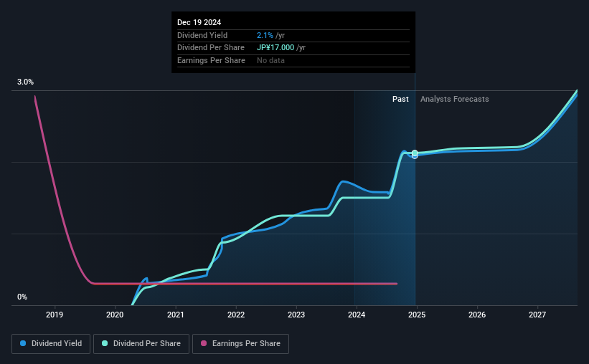Image resolution: width=589 pixels, height=364 pixels.
Task: Click the No data earnings value
Action: pos(270,60)
